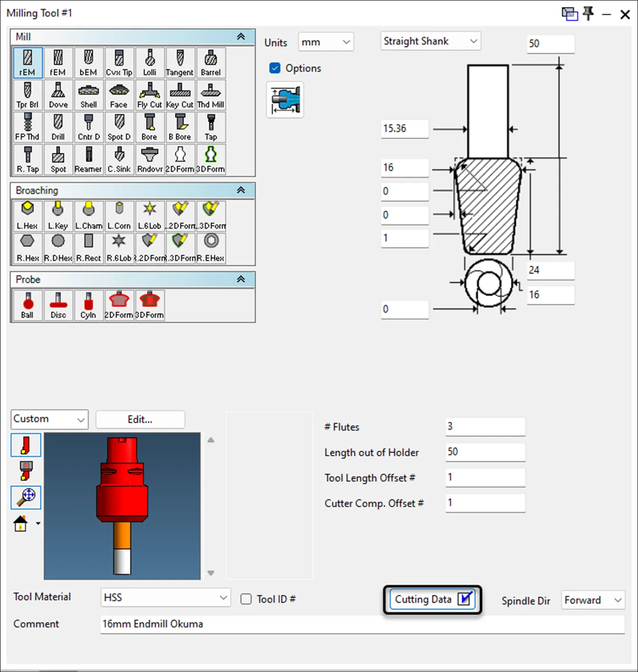Open the Custom holder dropdown
Viewport: 638px width, 672px height.
[x=50, y=419]
